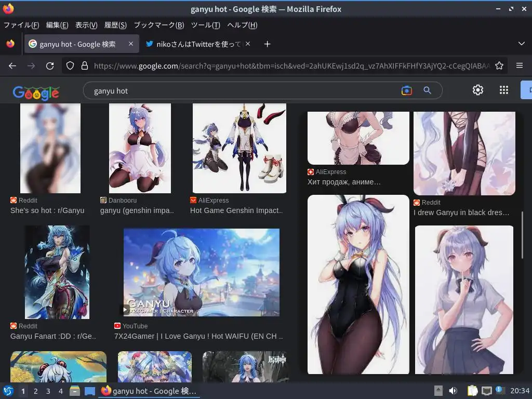Open the taskbar start menu icon
The width and height of the screenshot is (532, 399).
[x=8, y=391]
